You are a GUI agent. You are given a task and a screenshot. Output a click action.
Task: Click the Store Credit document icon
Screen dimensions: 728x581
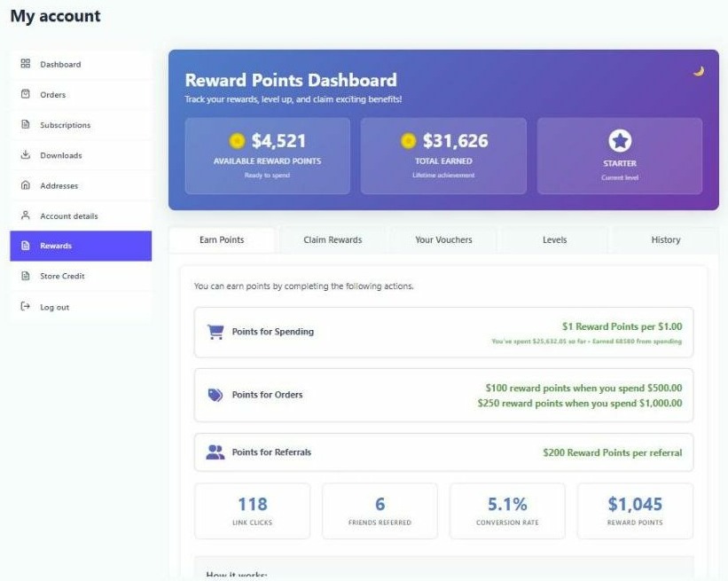click(x=26, y=276)
